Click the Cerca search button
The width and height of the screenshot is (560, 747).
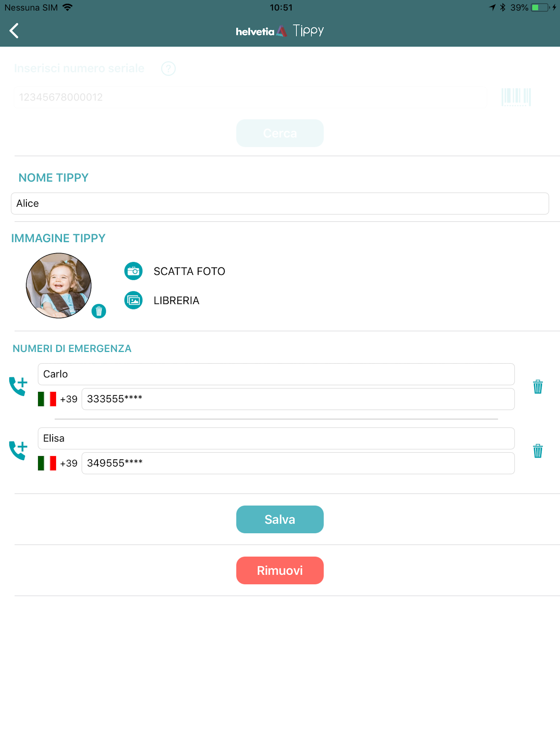[280, 133]
